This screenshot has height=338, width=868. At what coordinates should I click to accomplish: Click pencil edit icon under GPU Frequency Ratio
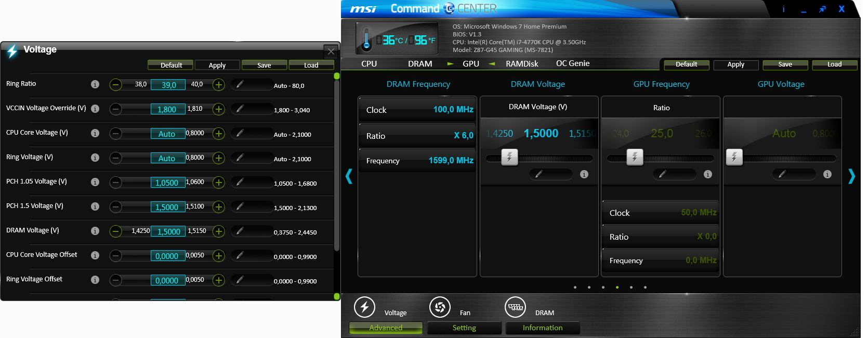click(x=662, y=174)
